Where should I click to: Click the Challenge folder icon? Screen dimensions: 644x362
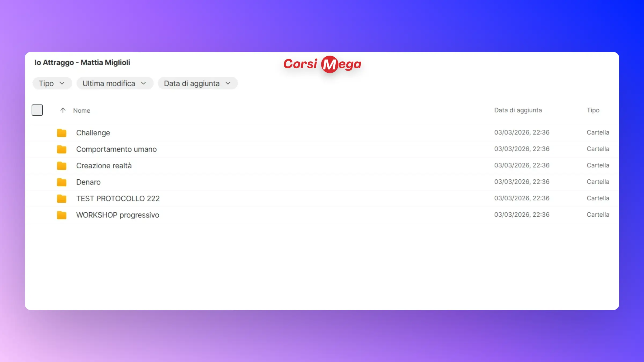61,133
